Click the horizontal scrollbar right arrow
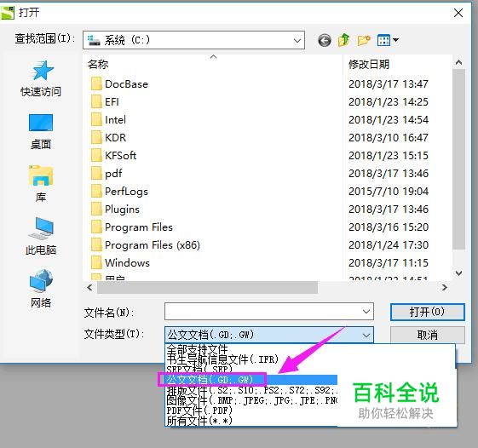 coord(445,287)
